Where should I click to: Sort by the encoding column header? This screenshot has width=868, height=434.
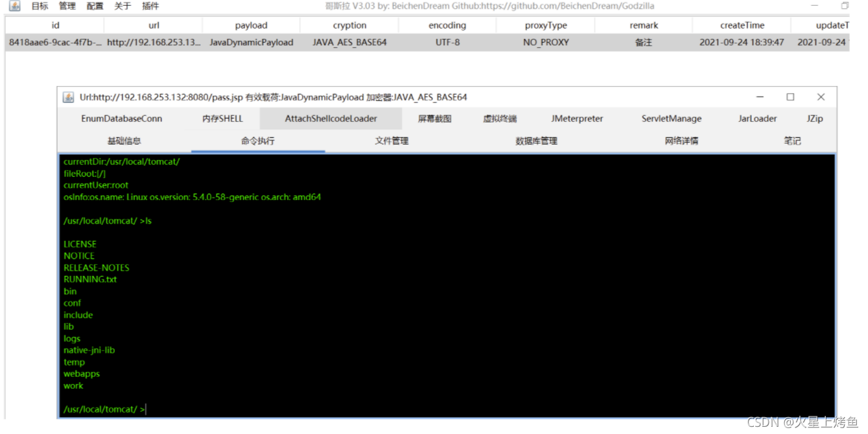pyautogui.click(x=447, y=25)
